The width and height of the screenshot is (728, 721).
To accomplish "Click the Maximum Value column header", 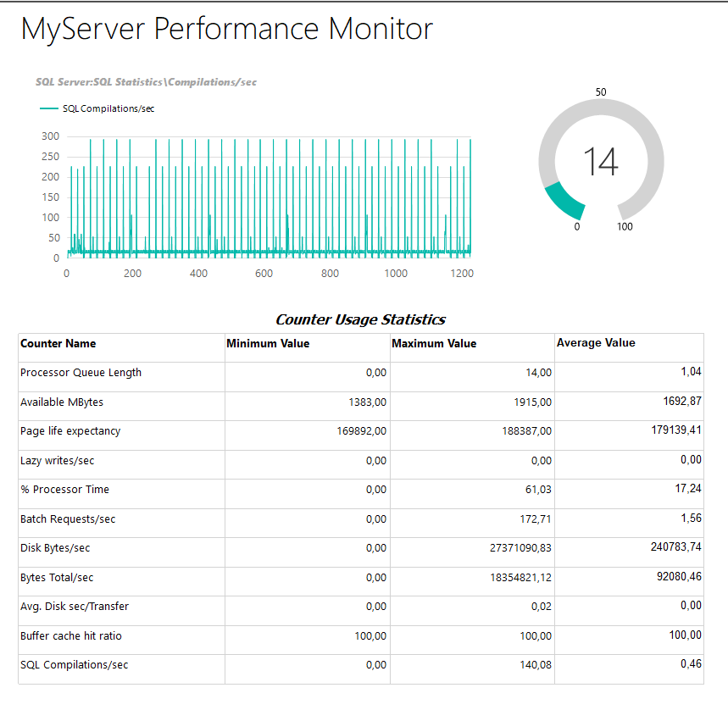I will tap(434, 343).
